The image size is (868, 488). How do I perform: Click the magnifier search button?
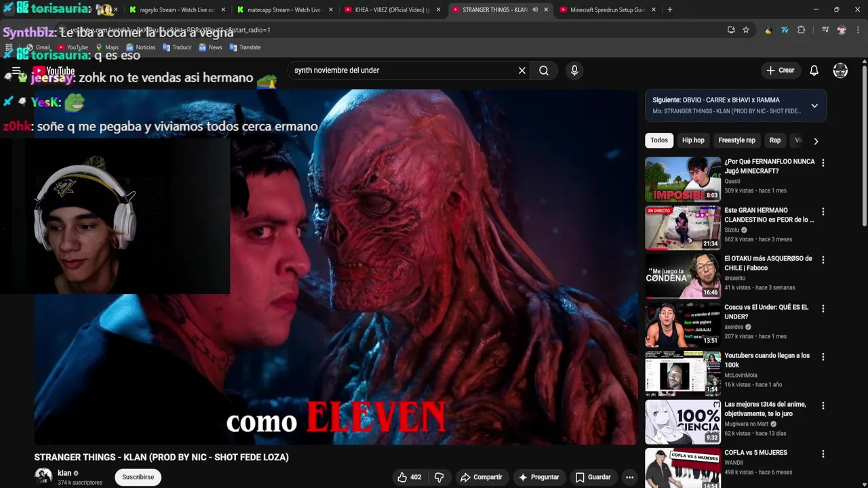point(544,70)
